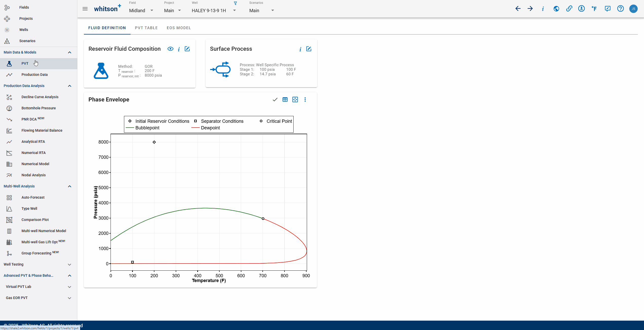Image resolution: width=644 pixels, height=330 pixels.
Task: Click the flask icon in fluid card
Action: pos(101,71)
